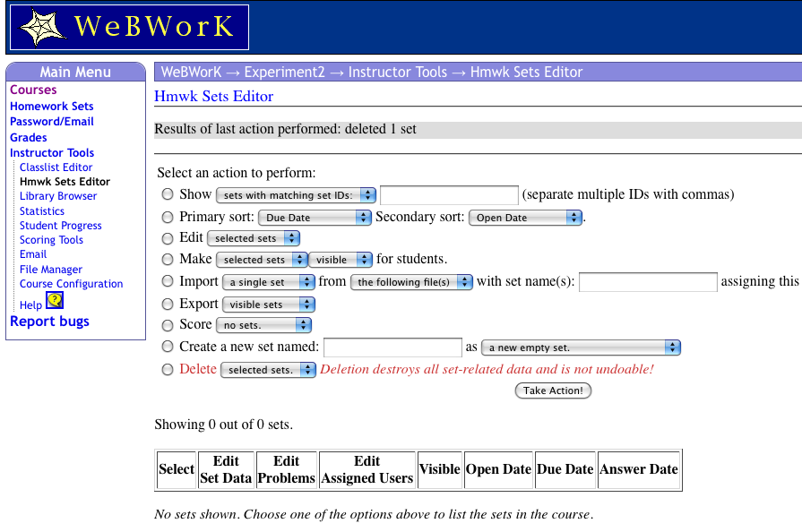
Task: Click the 'Main Menu' sidebar header
Action: tap(75, 72)
